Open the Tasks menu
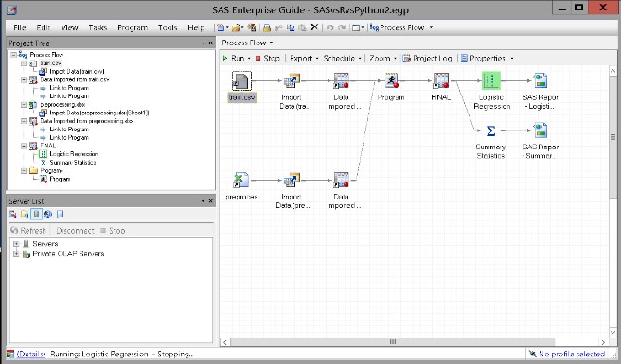The height and width of the screenshot is (364, 621). coord(98,27)
